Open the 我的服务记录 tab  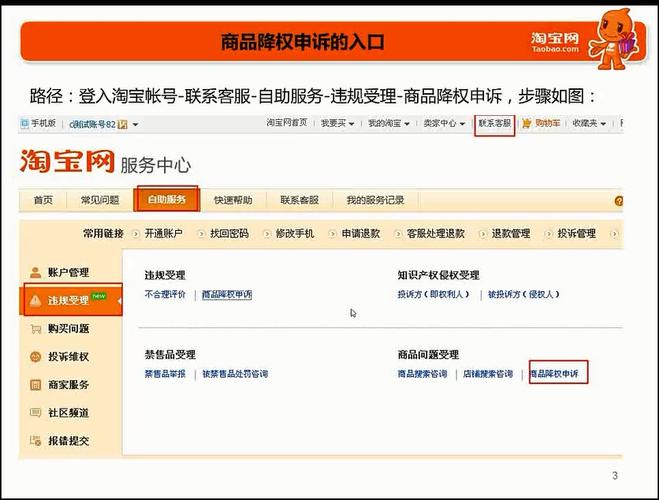coord(375,200)
